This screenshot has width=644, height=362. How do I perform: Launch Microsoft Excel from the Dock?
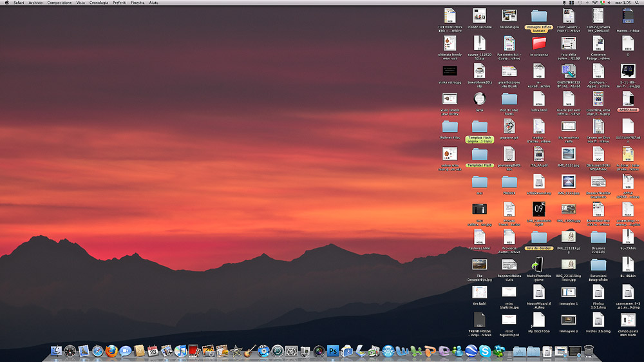point(416,351)
